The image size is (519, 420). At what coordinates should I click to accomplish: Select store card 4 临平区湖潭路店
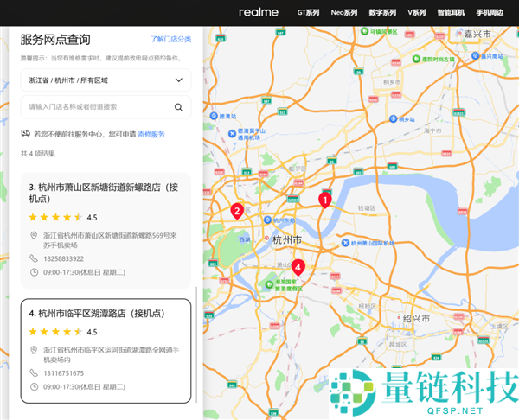[x=106, y=351]
